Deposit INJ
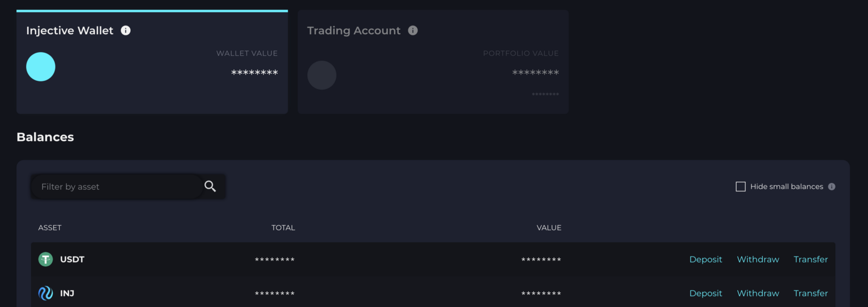 [x=705, y=293]
